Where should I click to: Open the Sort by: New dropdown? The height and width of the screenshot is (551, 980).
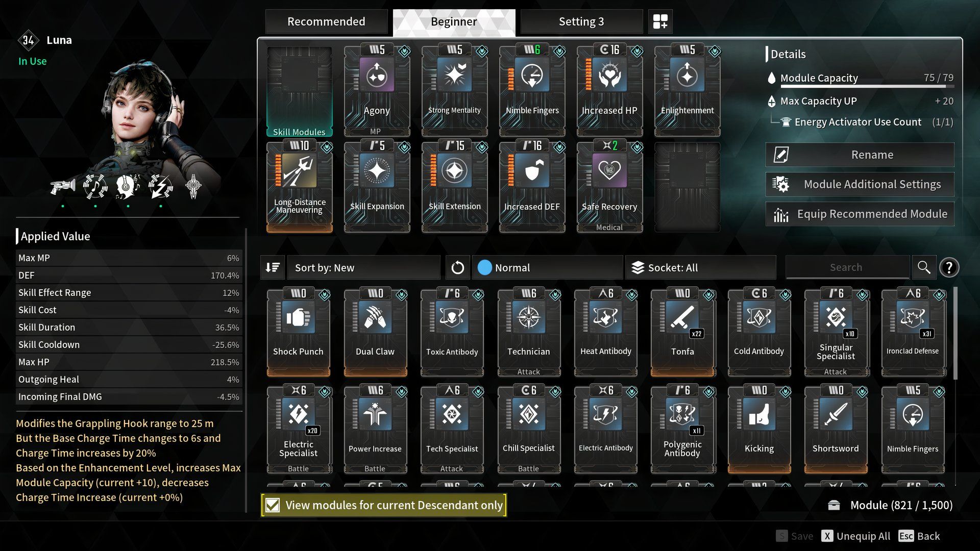point(364,267)
